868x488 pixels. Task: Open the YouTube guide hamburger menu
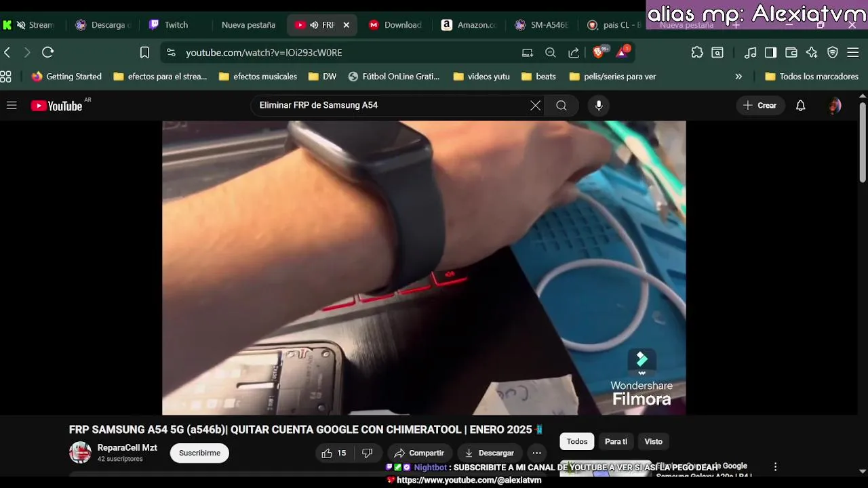coord(12,105)
